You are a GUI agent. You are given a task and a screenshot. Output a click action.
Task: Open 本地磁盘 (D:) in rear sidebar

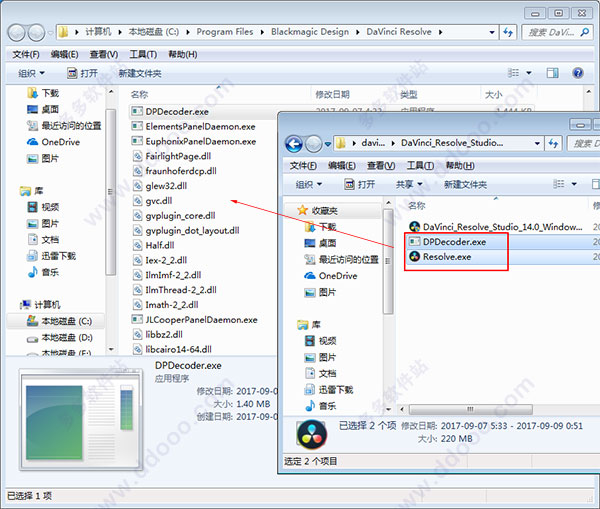tap(60, 338)
